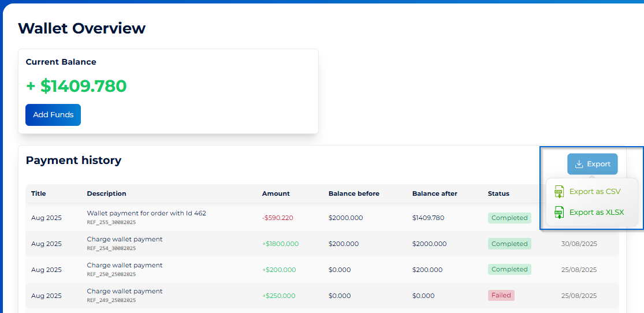644x313 pixels.
Task: Click the Failed status badge
Action: click(501, 295)
